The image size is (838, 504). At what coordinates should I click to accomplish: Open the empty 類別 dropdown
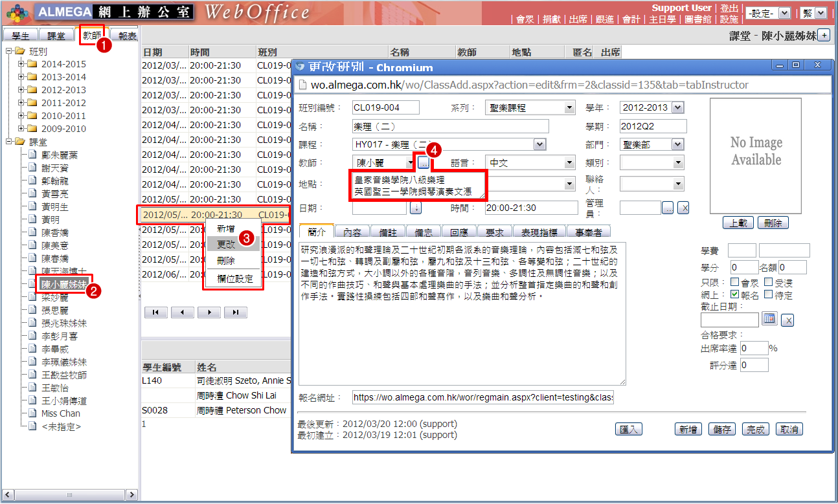651,163
